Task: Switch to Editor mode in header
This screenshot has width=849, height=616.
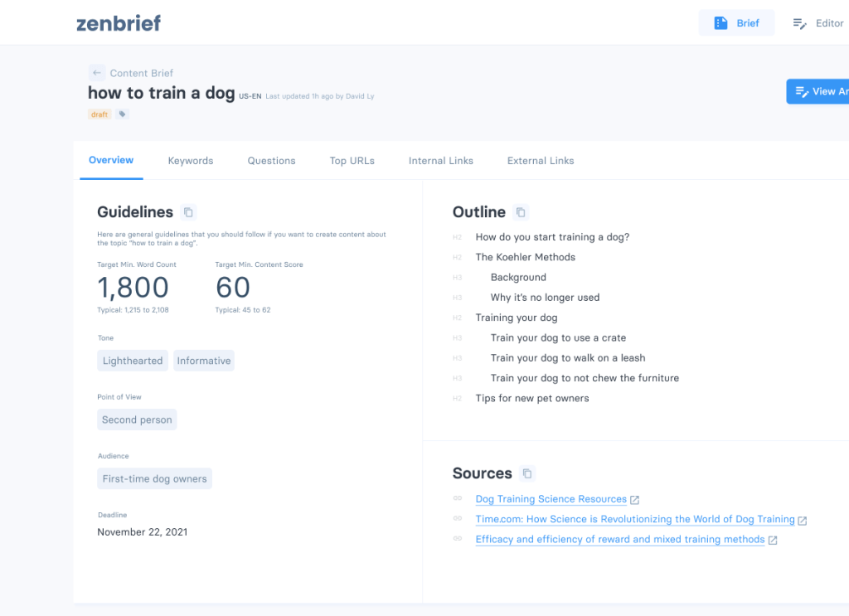Action: click(x=818, y=23)
